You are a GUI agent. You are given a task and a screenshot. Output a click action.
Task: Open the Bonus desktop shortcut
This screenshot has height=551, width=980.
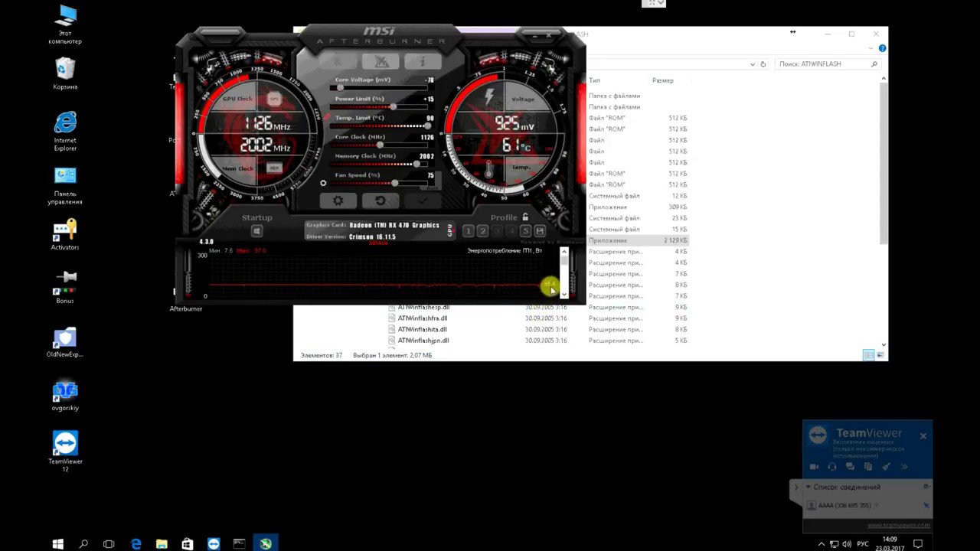pos(65,286)
